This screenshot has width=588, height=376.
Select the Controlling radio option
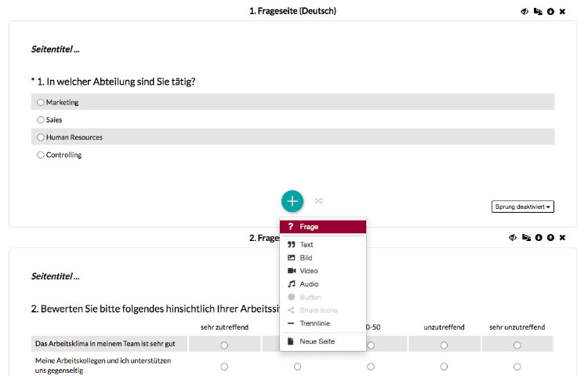coord(41,155)
